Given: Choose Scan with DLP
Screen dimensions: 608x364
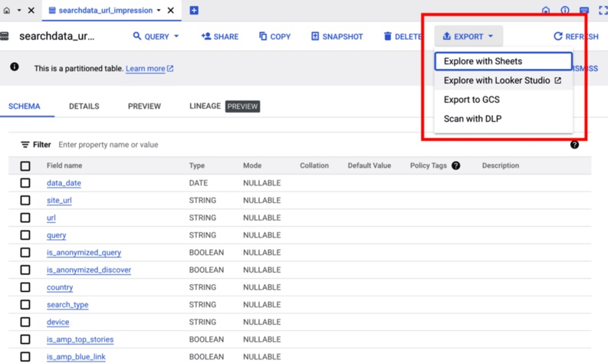Looking at the screenshot, I should (x=503, y=119).
